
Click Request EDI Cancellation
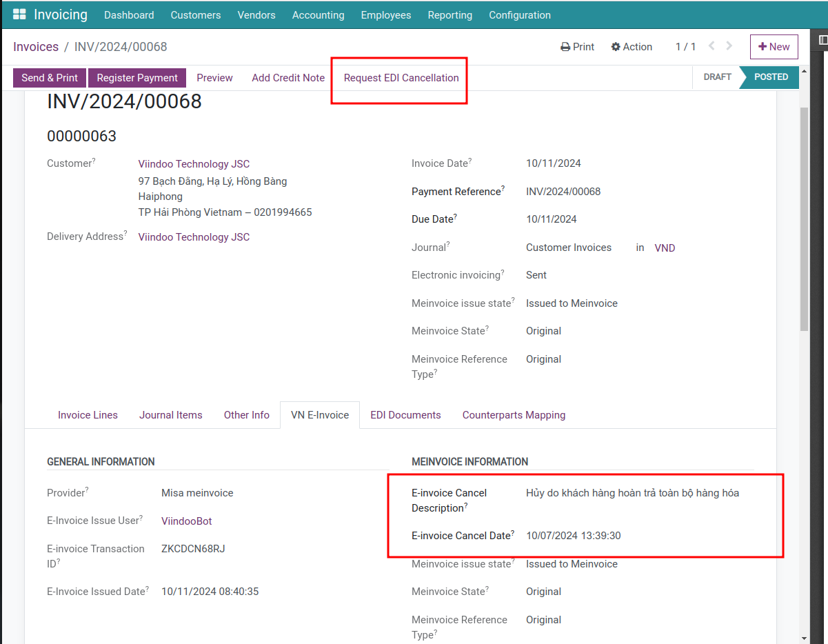pyautogui.click(x=401, y=78)
